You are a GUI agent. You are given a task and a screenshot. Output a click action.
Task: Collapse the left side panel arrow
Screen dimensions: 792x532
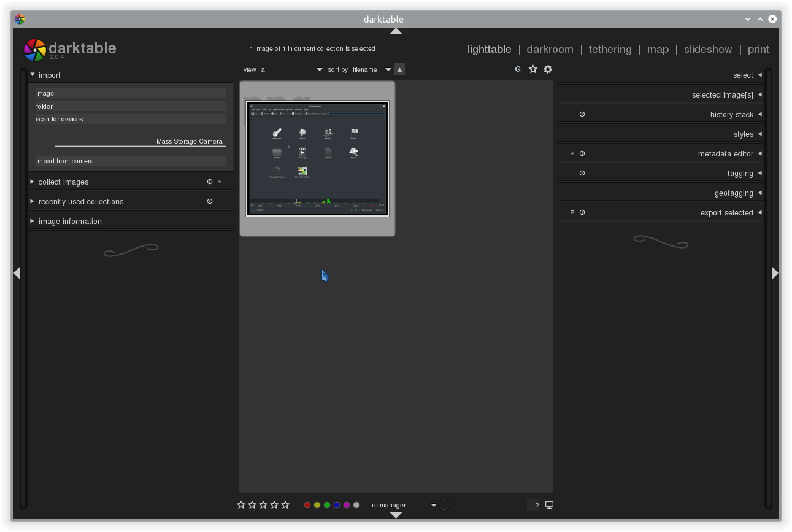click(17, 273)
